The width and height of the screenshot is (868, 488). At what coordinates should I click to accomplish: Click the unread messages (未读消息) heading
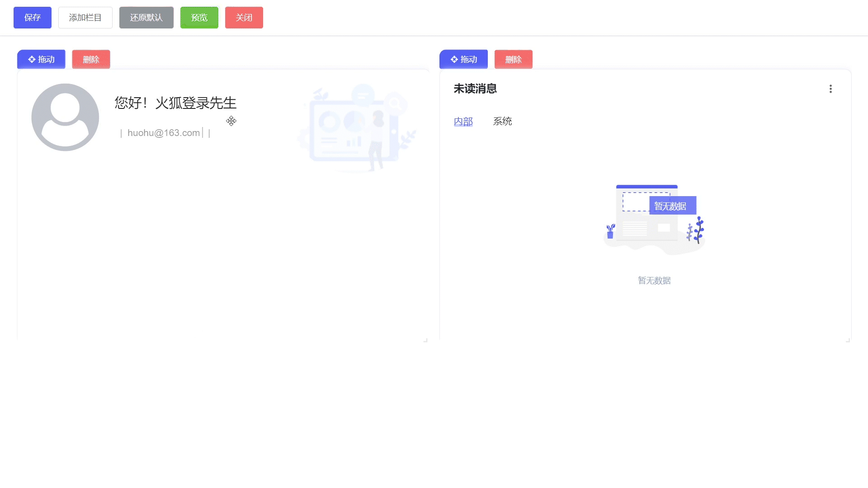[x=475, y=89]
